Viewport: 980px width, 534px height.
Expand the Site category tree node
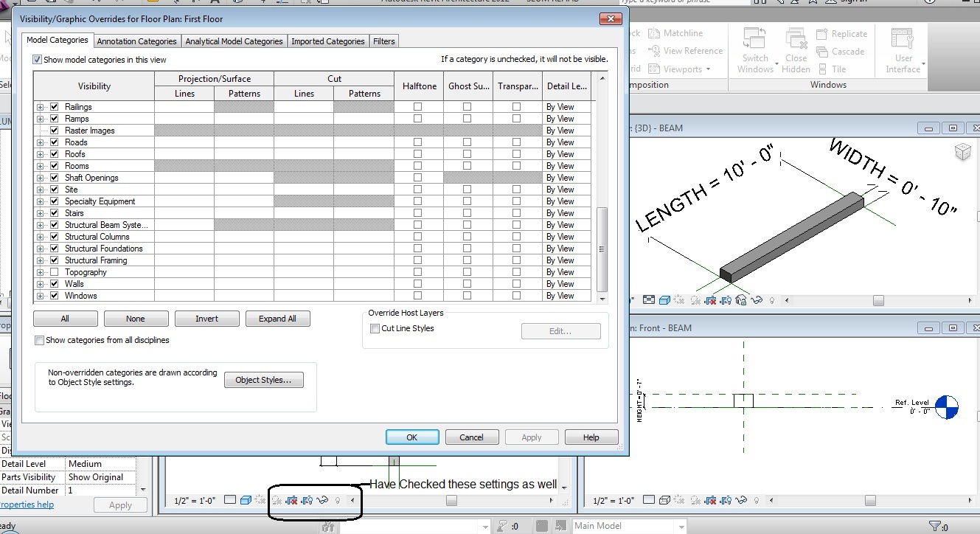41,190
